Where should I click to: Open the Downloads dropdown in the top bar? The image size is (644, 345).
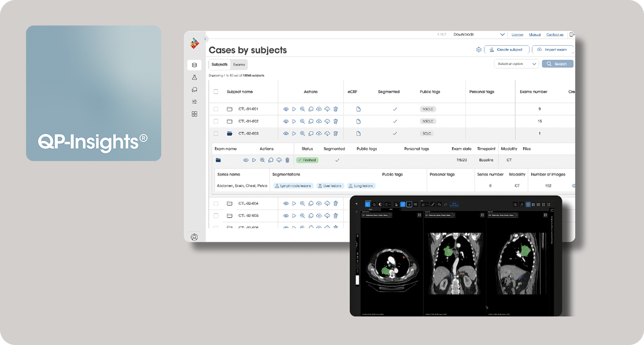point(480,35)
